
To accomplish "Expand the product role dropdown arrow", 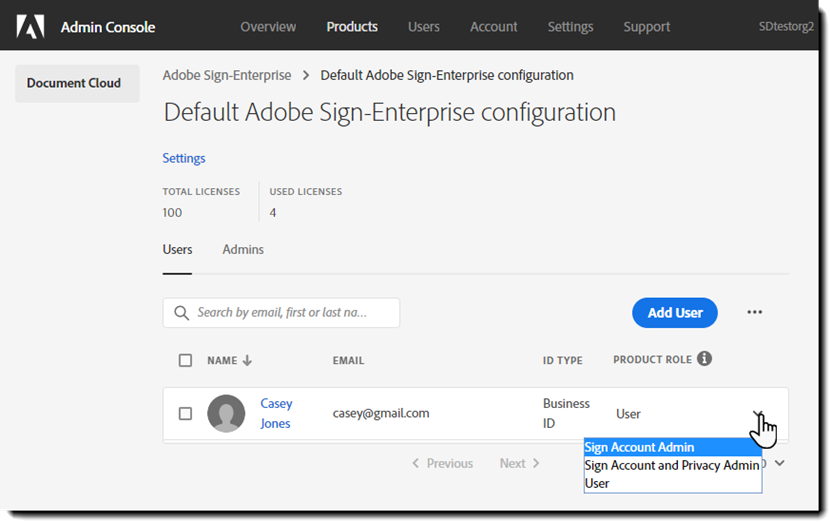I will click(x=759, y=414).
